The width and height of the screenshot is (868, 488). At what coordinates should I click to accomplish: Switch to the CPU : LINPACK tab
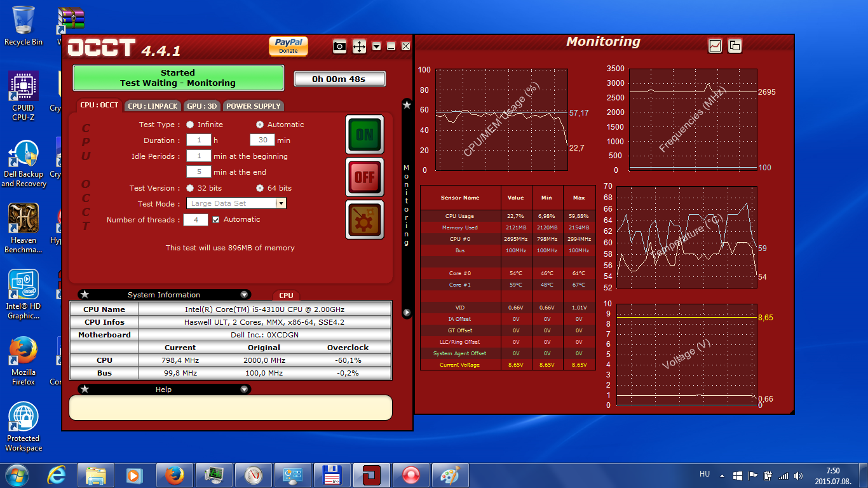[153, 106]
